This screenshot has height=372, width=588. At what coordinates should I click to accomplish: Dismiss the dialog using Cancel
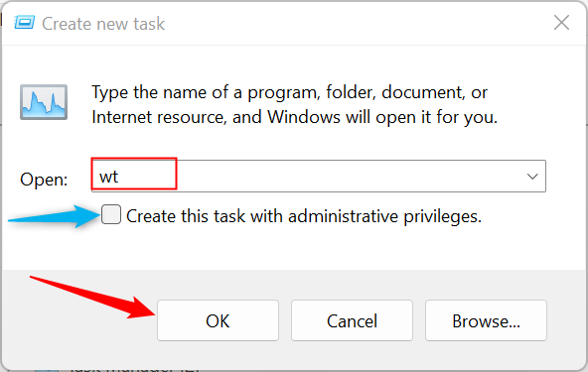coord(352,320)
